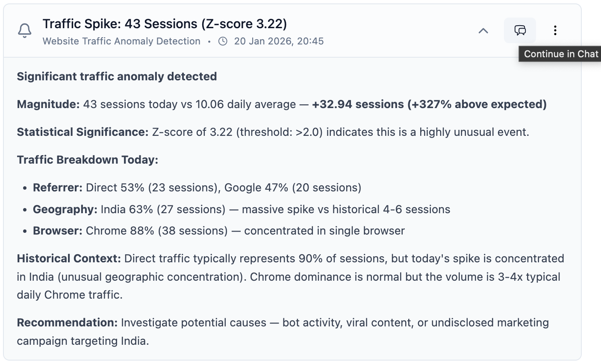Click the bell notification icon
The height and width of the screenshot is (364, 601).
coord(25,31)
